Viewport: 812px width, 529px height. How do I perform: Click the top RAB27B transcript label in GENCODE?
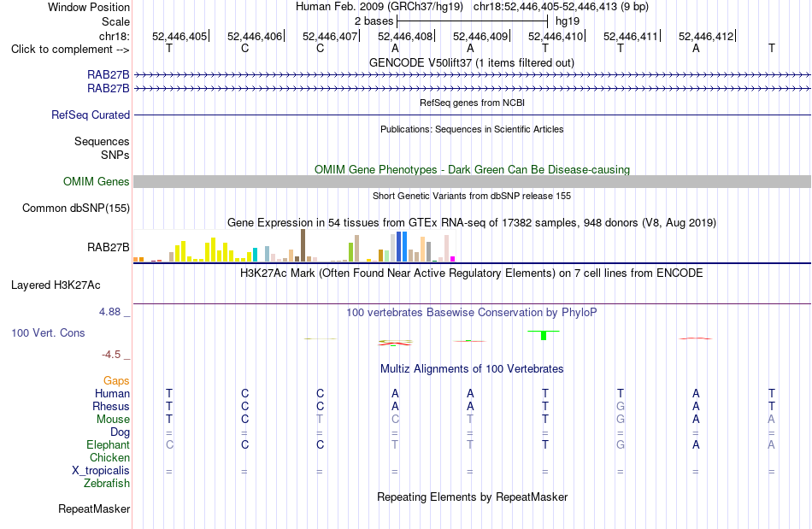(109, 75)
